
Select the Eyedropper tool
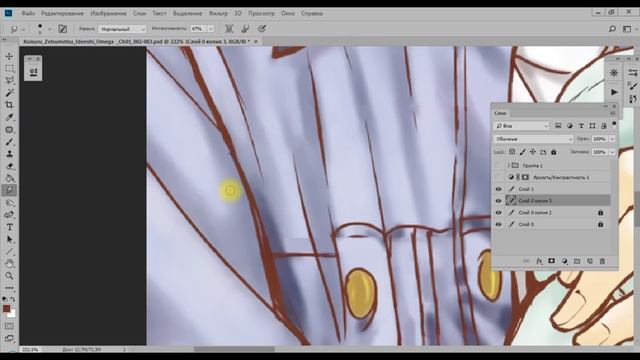pyautogui.click(x=9, y=117)
